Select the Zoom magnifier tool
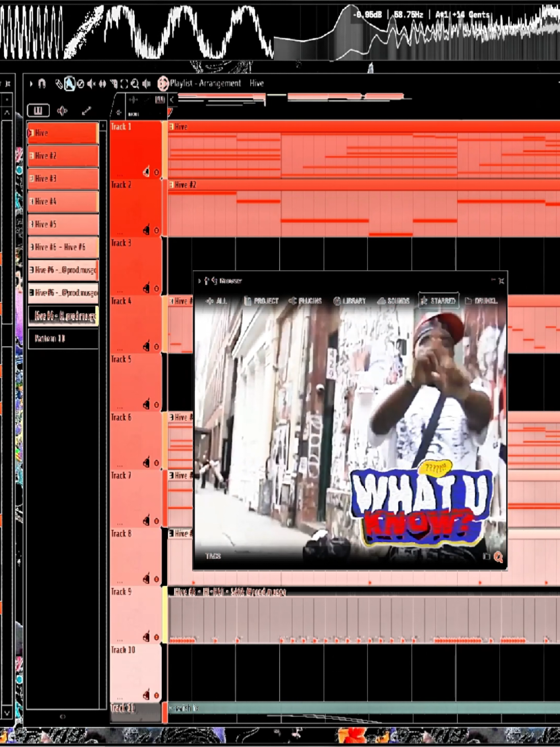 click(x=135, y=84)
